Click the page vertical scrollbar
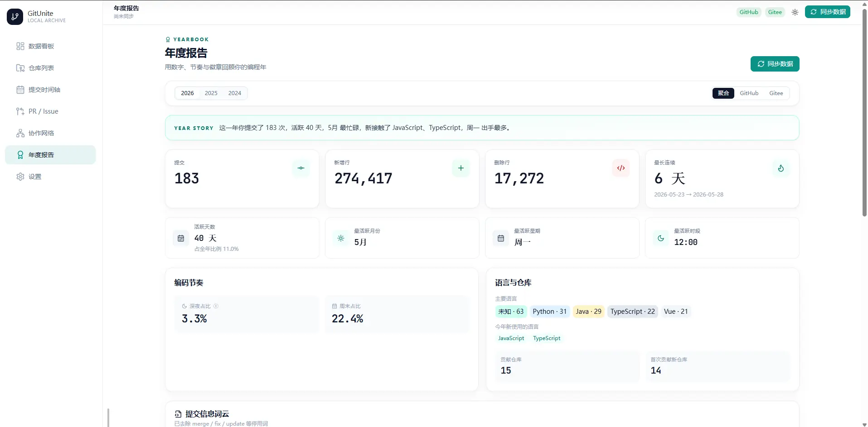This screenshot has height=427, width=868. [x=864, y=112]
